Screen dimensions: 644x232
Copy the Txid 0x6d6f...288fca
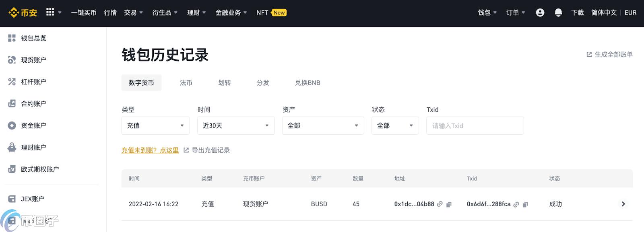click(525, 204)
